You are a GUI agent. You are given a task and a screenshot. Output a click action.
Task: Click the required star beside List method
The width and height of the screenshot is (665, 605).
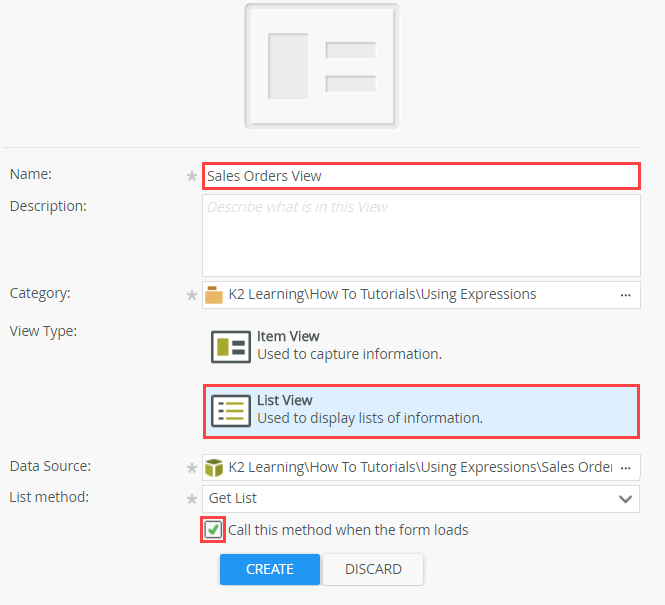click(x=192, y=499)
